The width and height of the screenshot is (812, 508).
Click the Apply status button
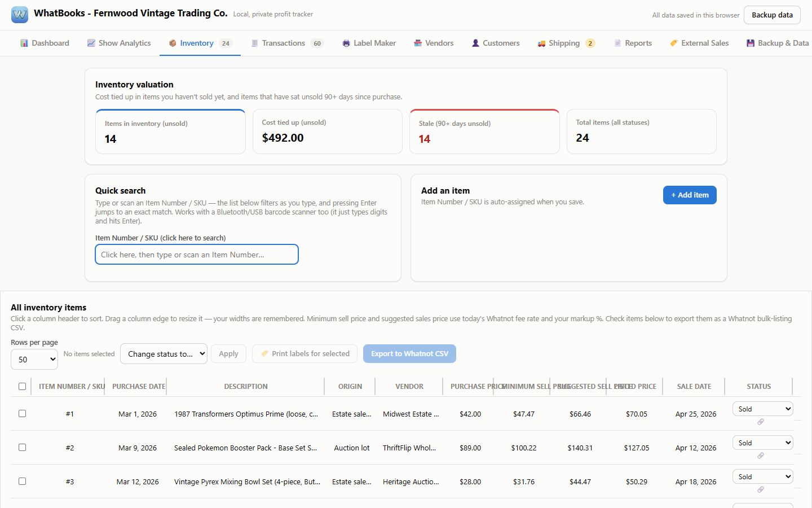coord(228,354)
